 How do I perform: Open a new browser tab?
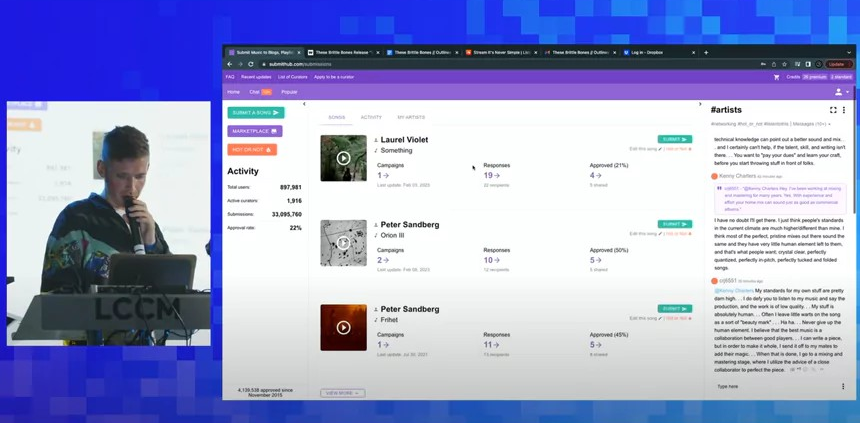click(x=706, y=53)
